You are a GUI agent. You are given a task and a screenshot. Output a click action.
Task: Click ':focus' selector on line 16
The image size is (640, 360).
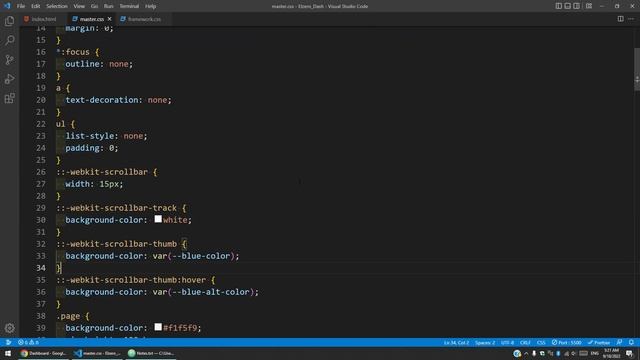(75, 52)
